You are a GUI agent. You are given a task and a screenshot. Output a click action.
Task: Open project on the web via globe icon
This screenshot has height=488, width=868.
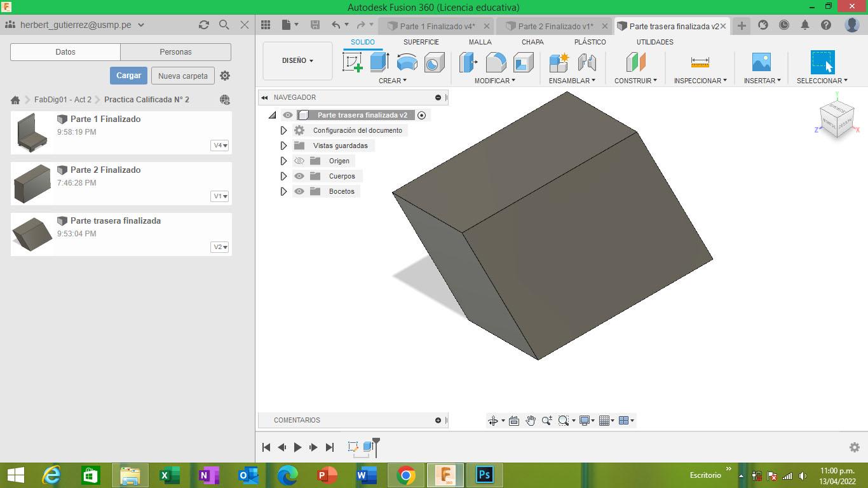(x=224, y=100)
